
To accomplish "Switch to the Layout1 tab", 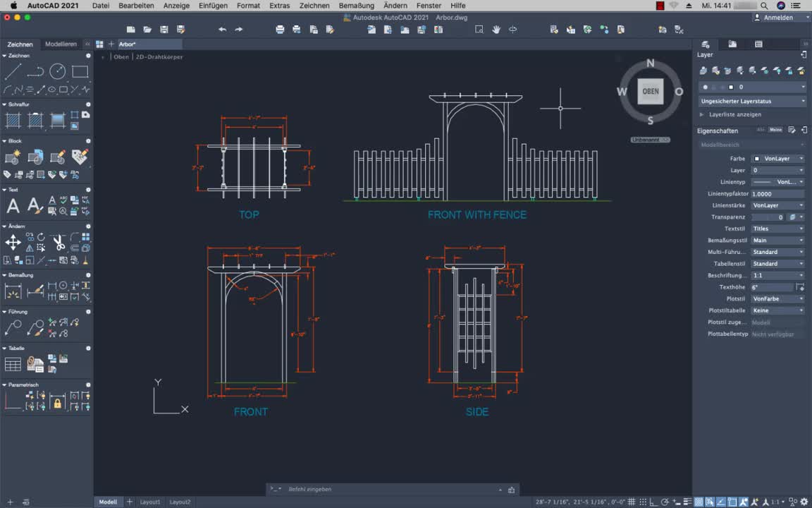I will tap(149, 502).
